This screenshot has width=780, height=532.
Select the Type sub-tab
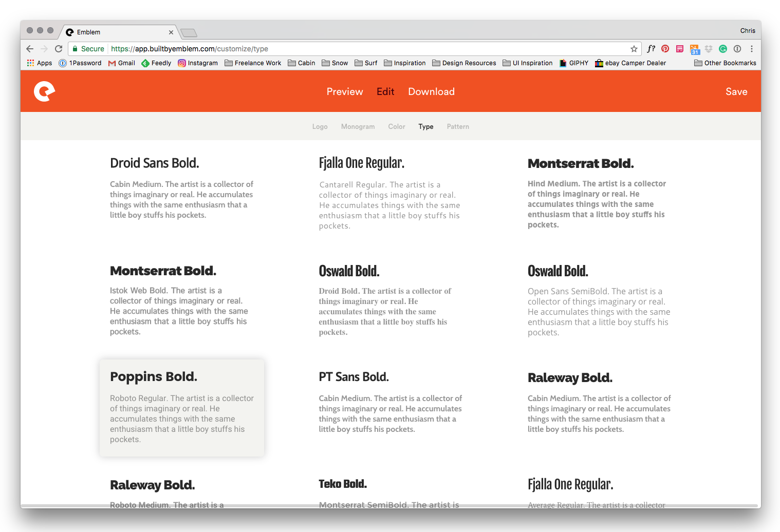[426, 126]
